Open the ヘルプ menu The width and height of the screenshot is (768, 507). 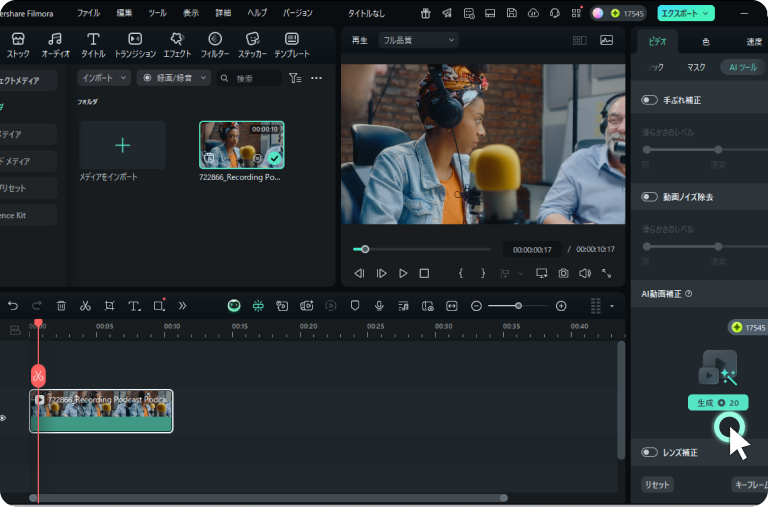(257, 13)
